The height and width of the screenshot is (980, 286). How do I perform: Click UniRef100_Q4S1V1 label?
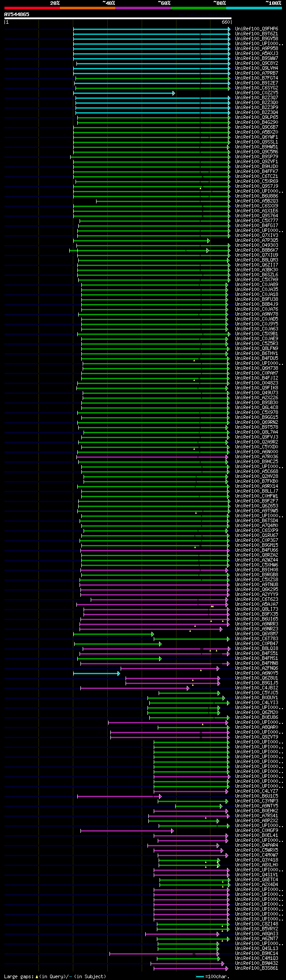(x=257, y=875)
